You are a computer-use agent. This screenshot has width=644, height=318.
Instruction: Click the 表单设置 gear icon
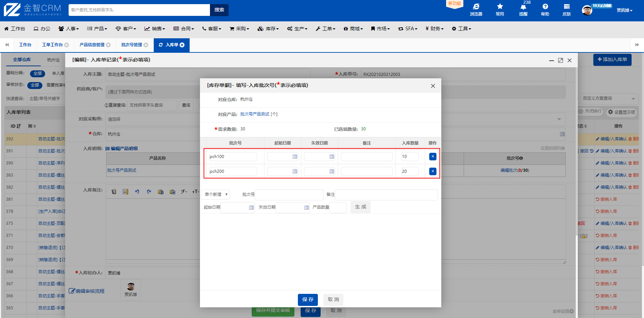(572, 311)
